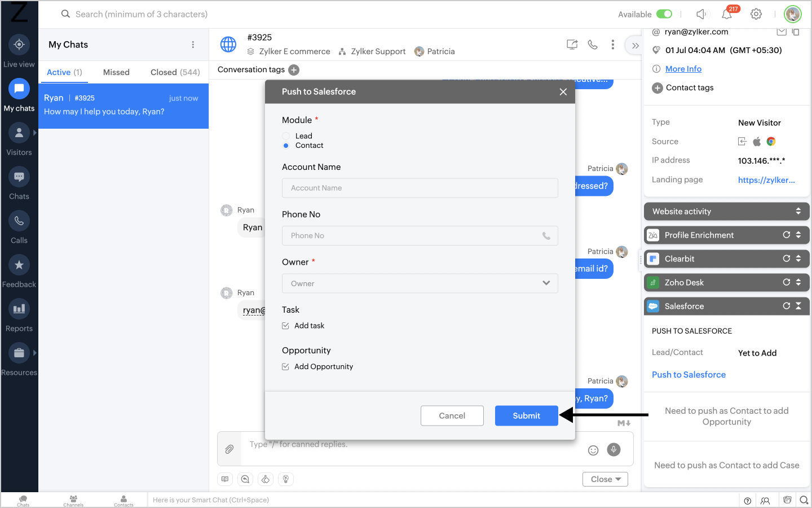The height and width of the screenshot is (508, 812).
Task: Refresh the Salesforce widget
Action: (x=787, y=306)
